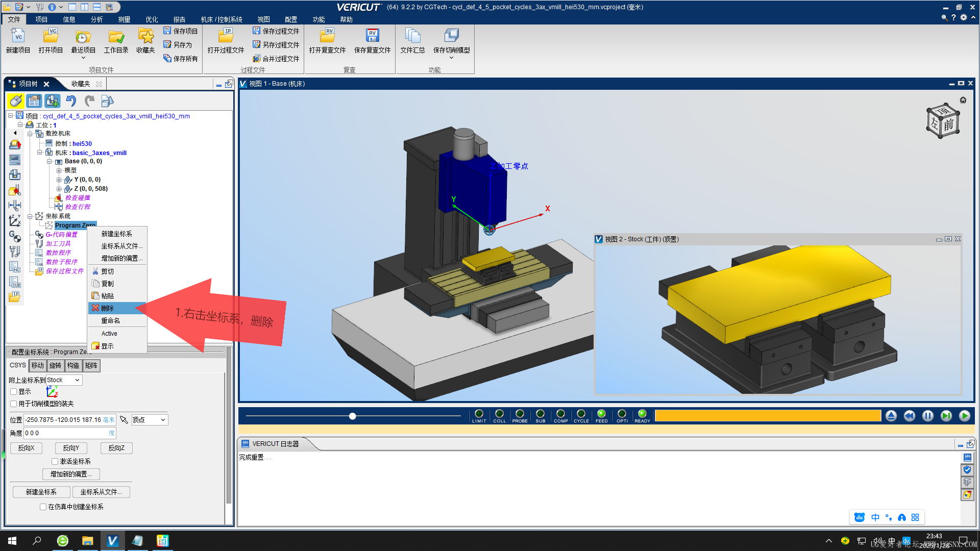This screenshot has width=980, height=551.
Task: Click the rewind playback button
Action: [x=910, y=416]
